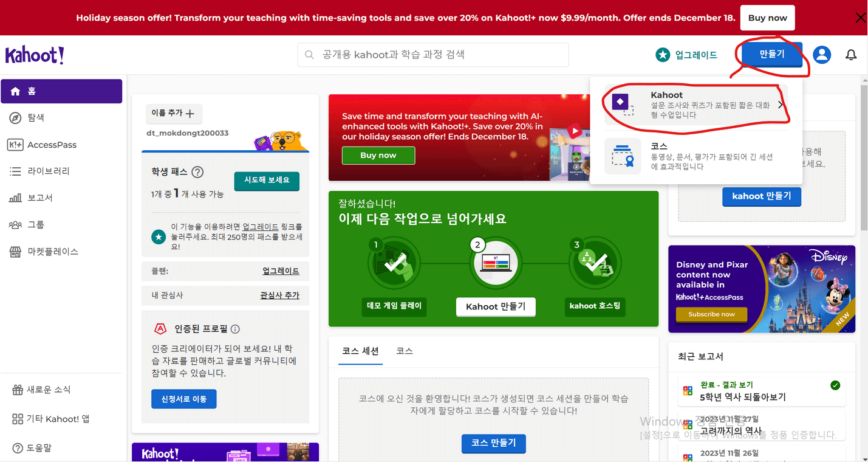Image resolution: width=868 pixels, height=462 pixels.
Task: Close the holiday offer banner
Action: click(x=860, y=18)
